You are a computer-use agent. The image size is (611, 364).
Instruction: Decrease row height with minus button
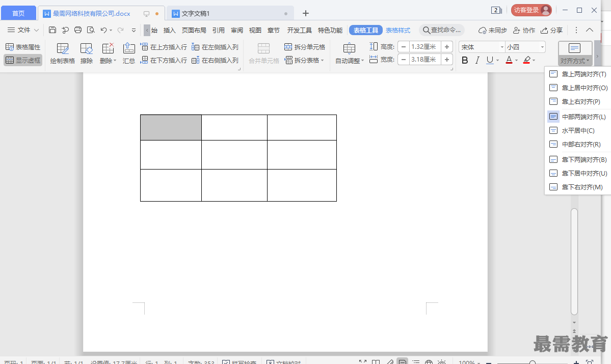(404, 47)
